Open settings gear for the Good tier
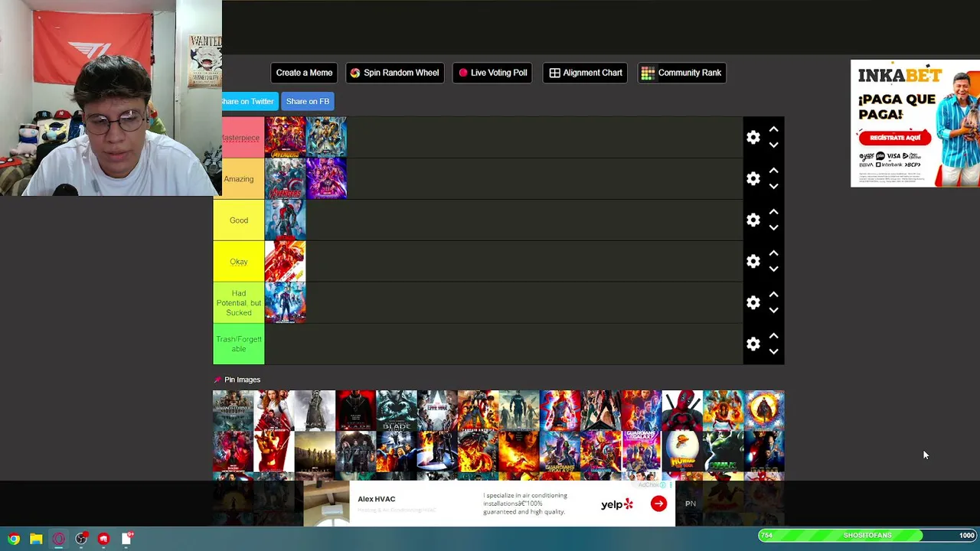The width and height of the screenshot is (980, 551). tap(753, 220)
